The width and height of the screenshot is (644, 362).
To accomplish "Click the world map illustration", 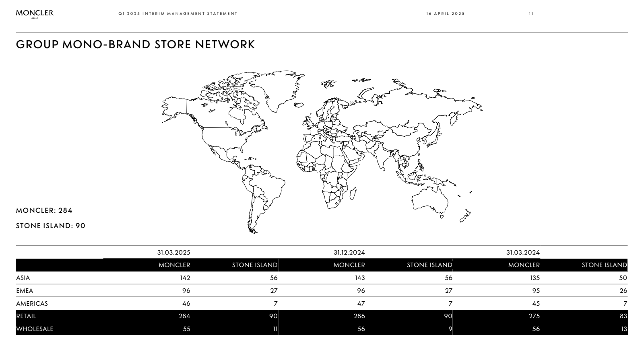I will point(322,152).
